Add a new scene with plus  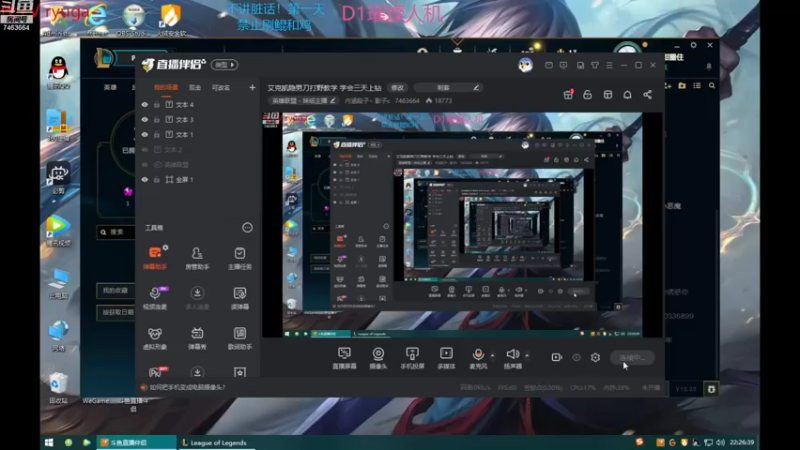pyautogui.click(x=252, y=88)
